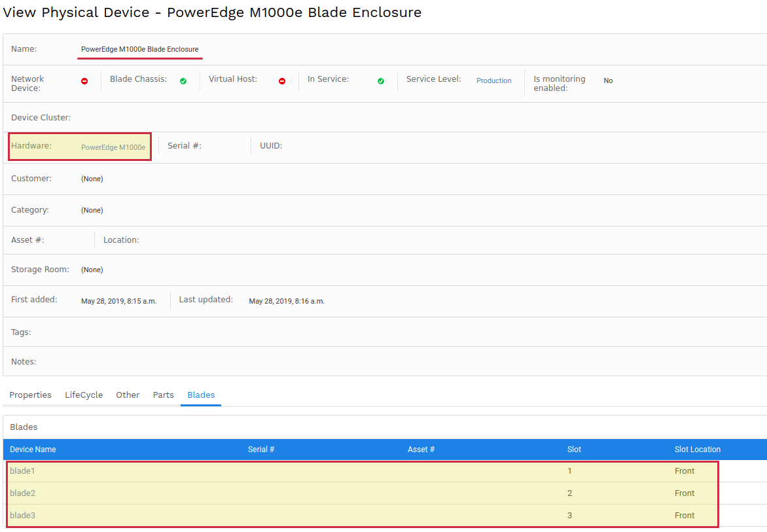
Task: Open the Production service level link
Action: pyautogui.click(x=493, y=80)
